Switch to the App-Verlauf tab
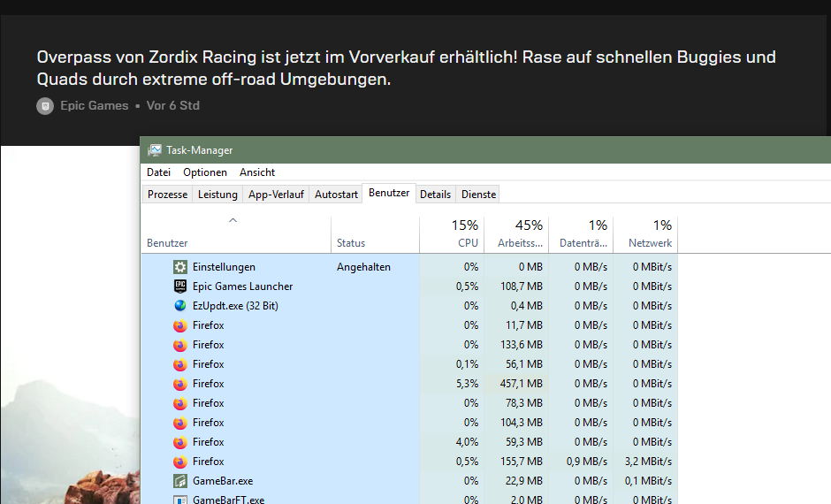Viewport: 831px width, 504px height. coord(276,195)
